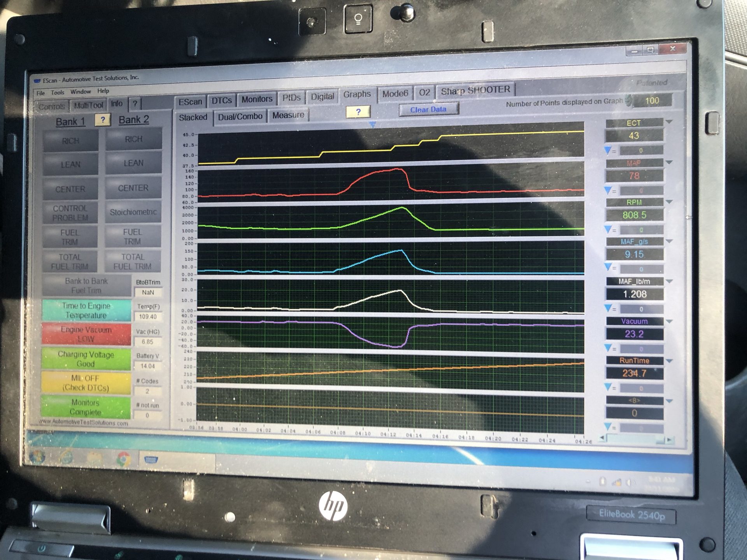The width and height of the screenshot is (747, 560).
Task: Click the blue marker triangle below MAF_lb/m value
Action: click(x=608, y=308)
